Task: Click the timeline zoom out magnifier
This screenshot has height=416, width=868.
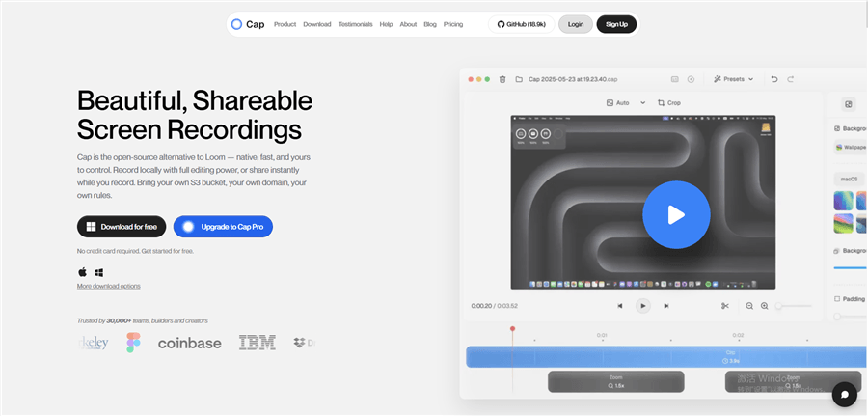Action: (x=749, y=306)
